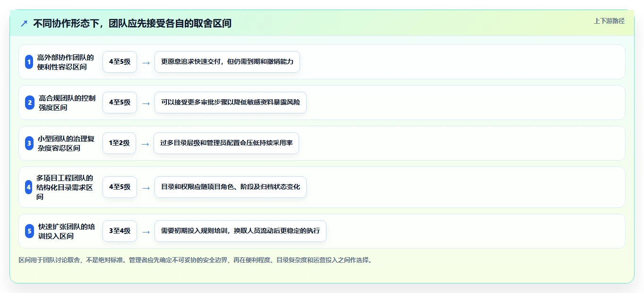Click the box 可以接受更多审批步骤以降低敏感资料暴露风险
The width and height of the screenshot is (644, 293).
point(231,103)
